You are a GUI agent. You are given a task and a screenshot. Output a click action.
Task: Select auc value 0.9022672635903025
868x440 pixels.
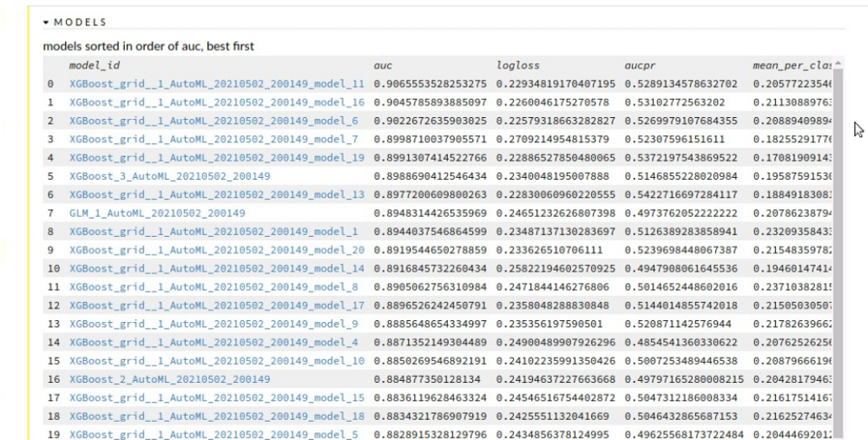pos(431,121)
